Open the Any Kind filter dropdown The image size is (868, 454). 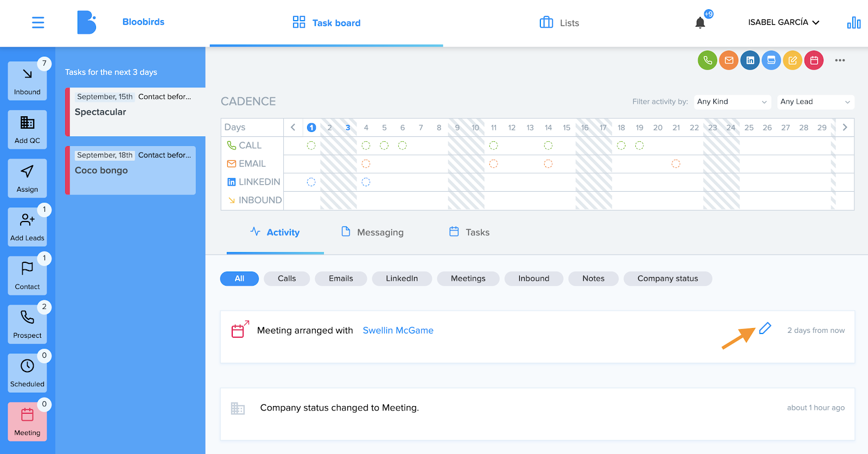[x=732, y=102]
